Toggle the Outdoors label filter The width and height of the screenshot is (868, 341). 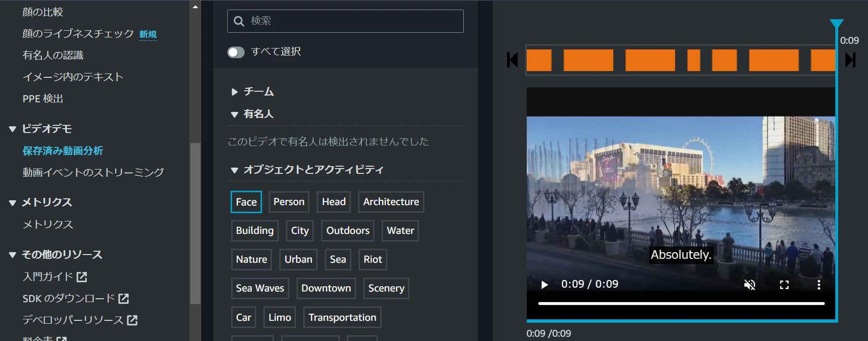348,231
